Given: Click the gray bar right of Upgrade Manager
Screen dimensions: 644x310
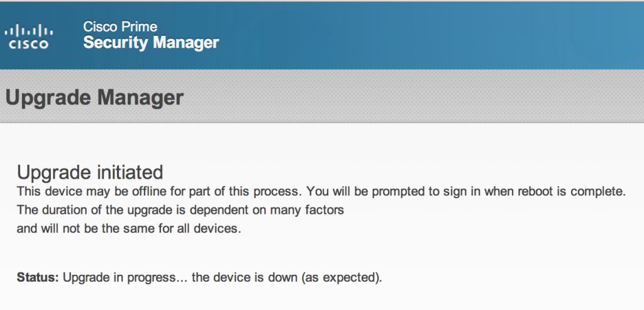Looking at the screenshot, I should click(409, 97).
